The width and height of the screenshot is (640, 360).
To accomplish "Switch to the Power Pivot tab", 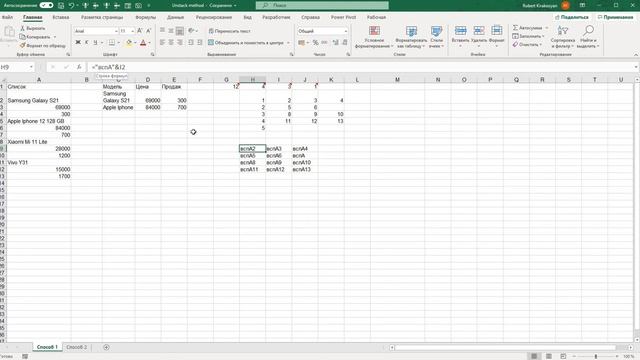I will (343, 17).
